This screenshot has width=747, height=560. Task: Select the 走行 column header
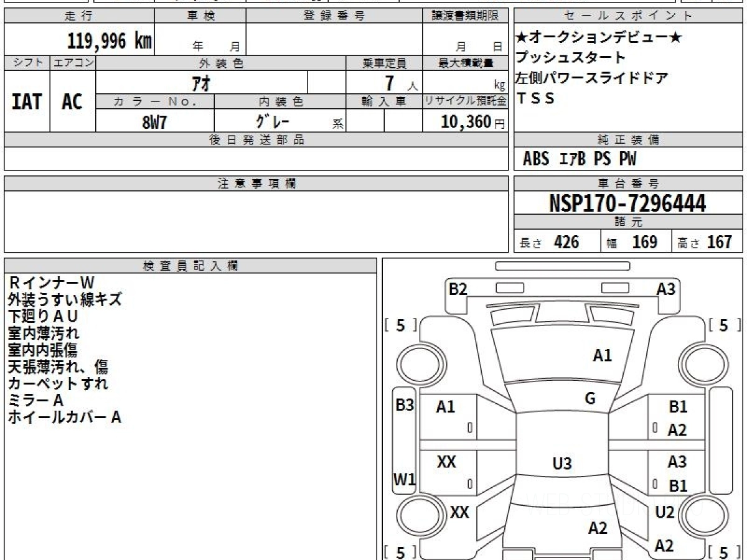click(78, 16)
